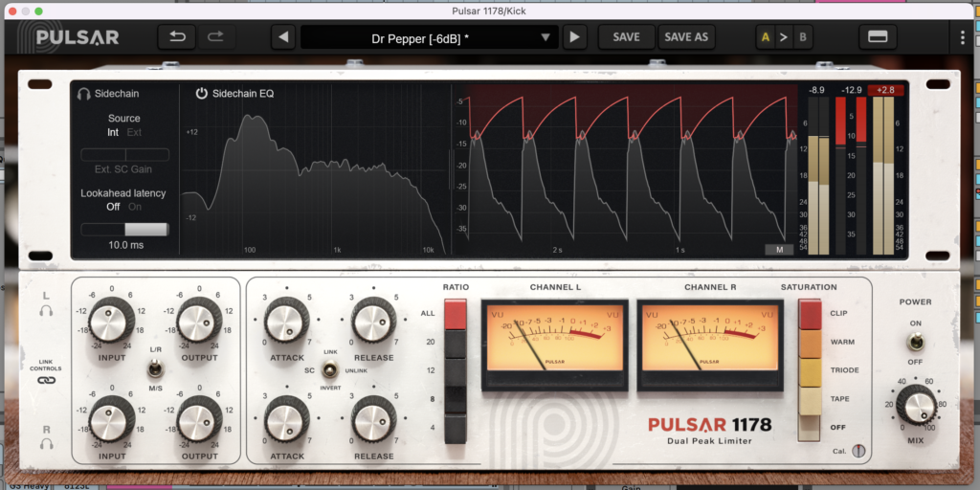Click the channel R RELEASE knob
The height and width of the screenshot is (490, 980).
[374, 419]
